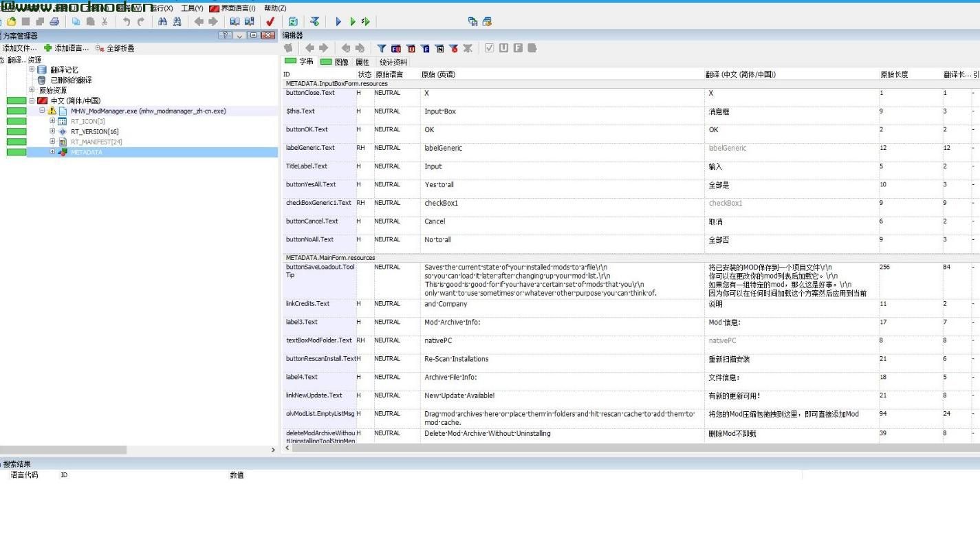Expand the RT_VERSION[16] node

click(52, 131)
